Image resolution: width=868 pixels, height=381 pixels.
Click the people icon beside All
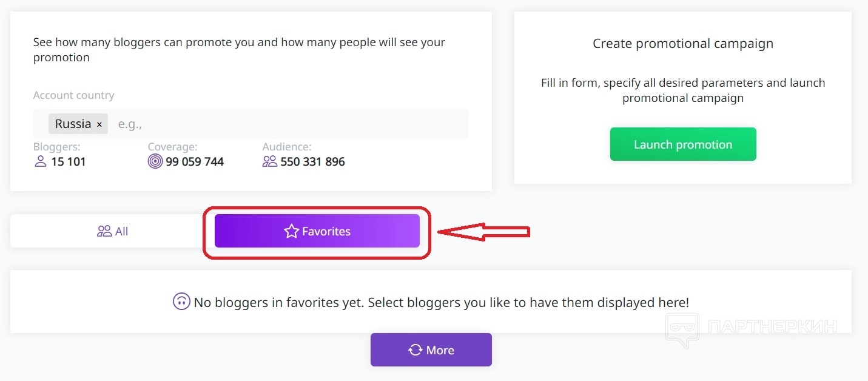(x=104, y=231)
